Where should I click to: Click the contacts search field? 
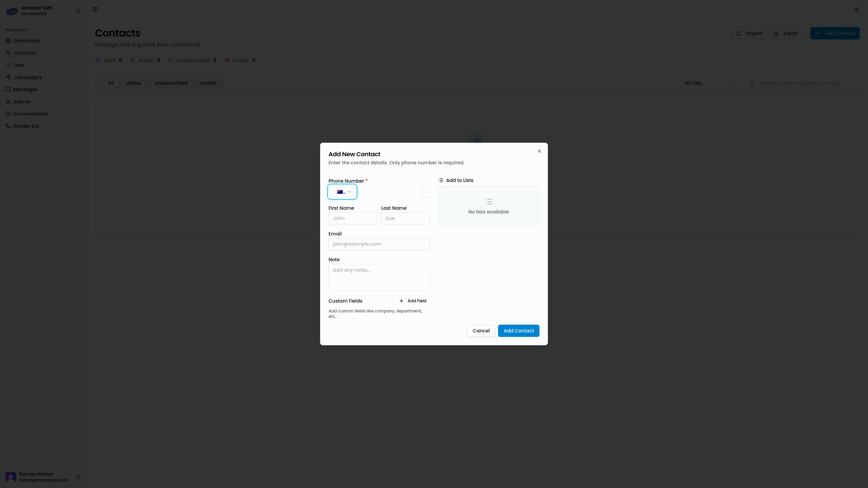click(x=800, y=83)
